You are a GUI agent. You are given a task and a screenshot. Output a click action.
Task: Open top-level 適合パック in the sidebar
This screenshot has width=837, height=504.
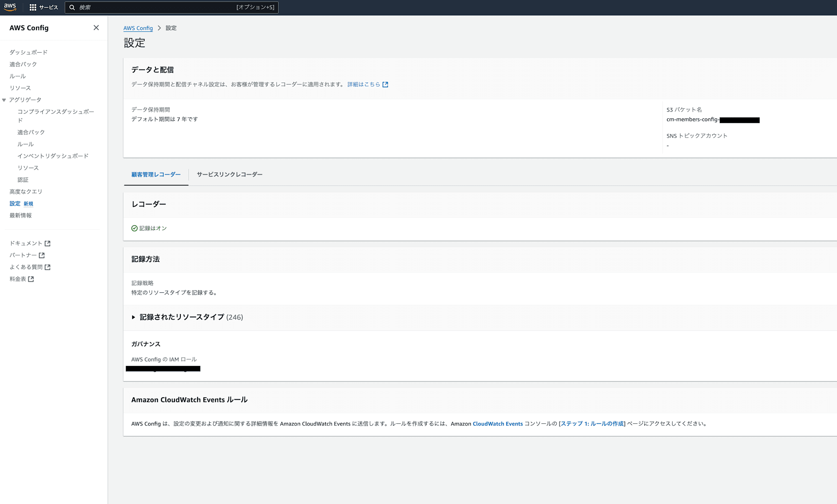pyautogui.click(x=23, y=64)
